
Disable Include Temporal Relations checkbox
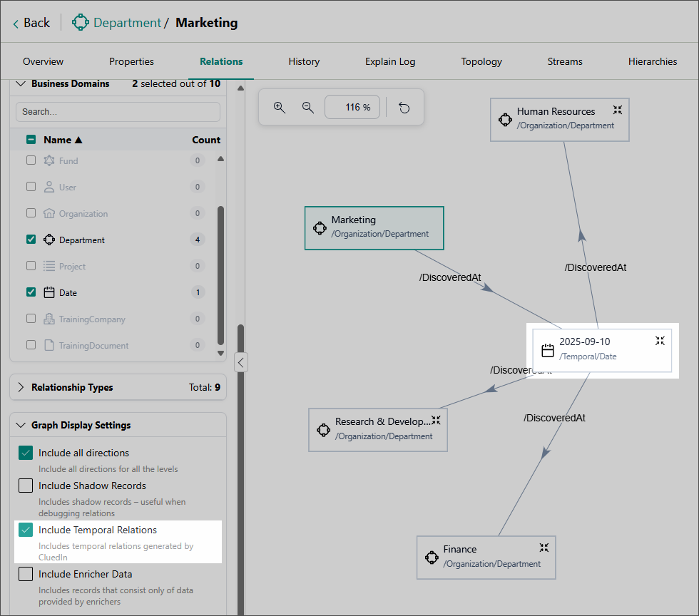click(x=26, y=530)
